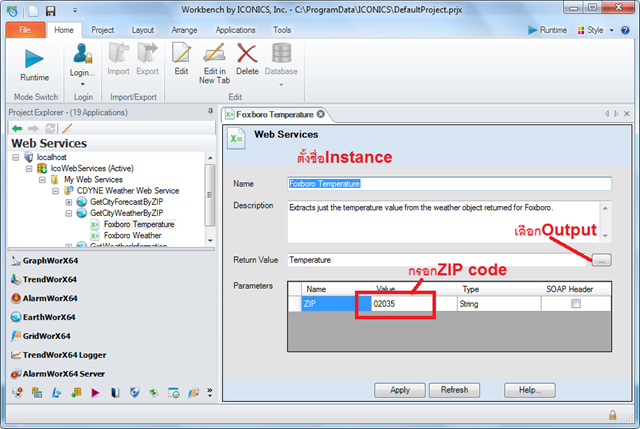The width and height of the screenshot is (640, 429).
Task: Click the New document icon in title bar
Action: [33, 11]
